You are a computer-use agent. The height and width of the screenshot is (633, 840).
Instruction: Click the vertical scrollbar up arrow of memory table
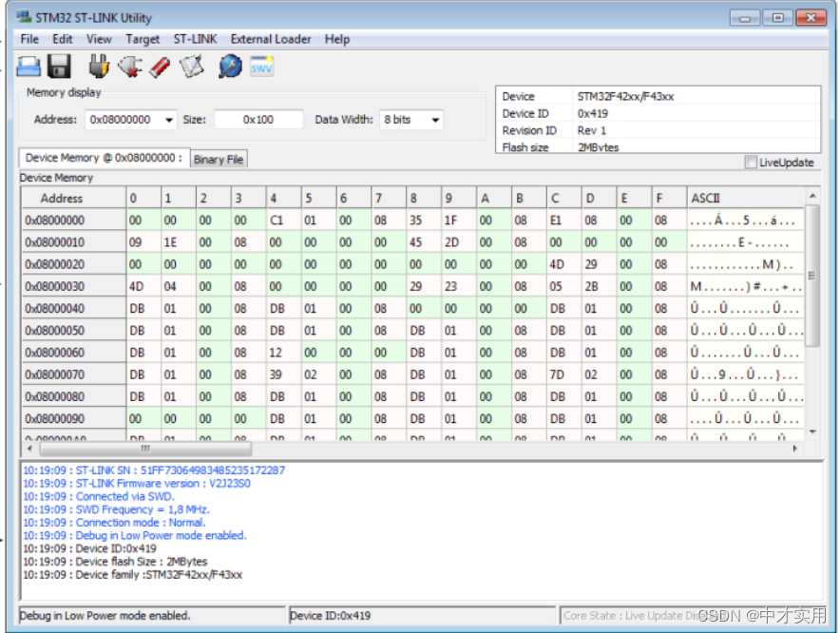812,196
